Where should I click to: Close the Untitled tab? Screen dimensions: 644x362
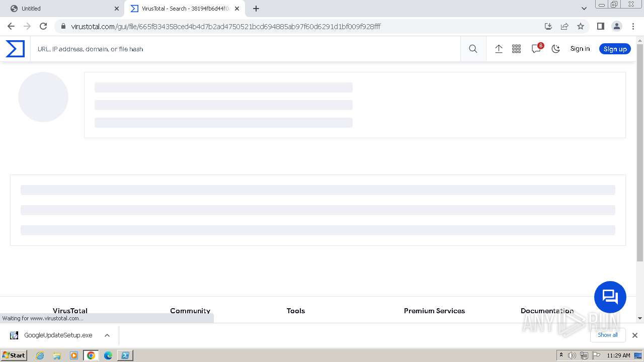pyautogui.click(x=117, y=9)
